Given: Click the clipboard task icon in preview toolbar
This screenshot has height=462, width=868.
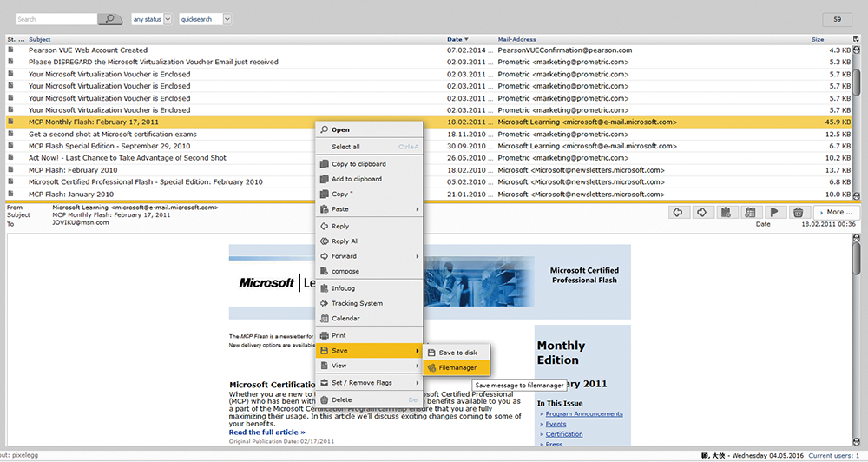Looking at the screenshot, I should (726, 212).
